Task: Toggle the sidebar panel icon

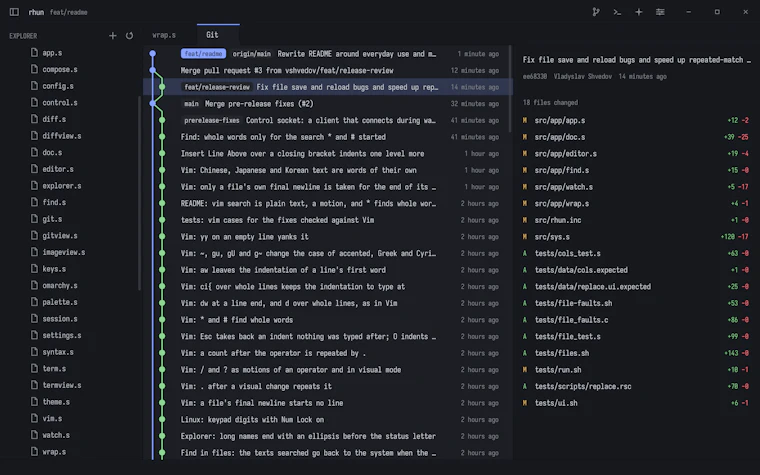Action: pos(14,12)
